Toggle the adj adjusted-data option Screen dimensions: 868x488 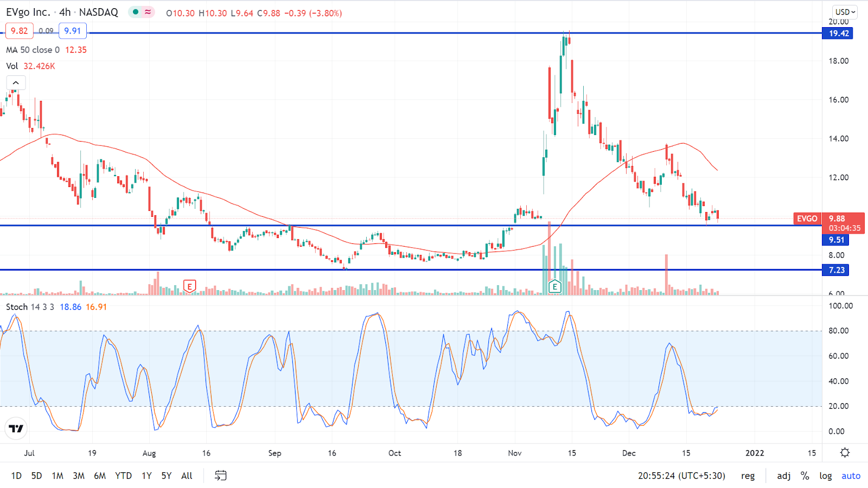tap(783, 476)
